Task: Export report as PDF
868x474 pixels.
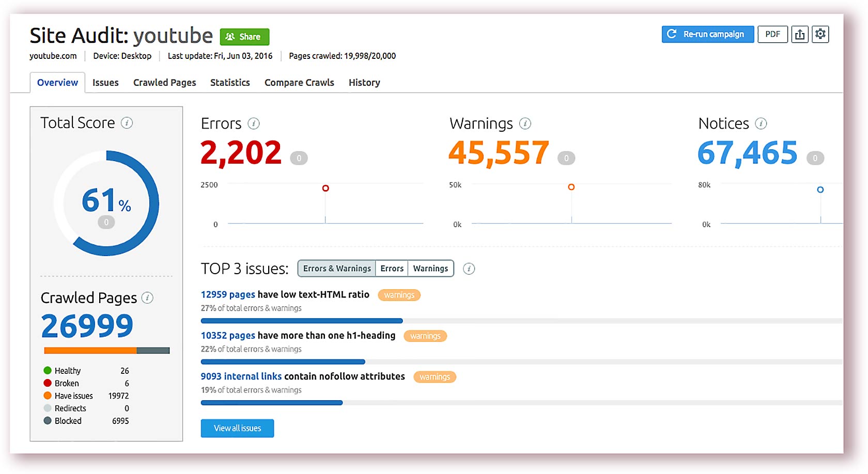Action: click(772, 34)
